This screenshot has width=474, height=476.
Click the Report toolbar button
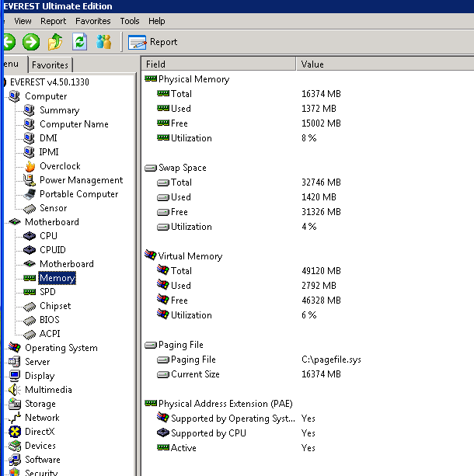[152, 42]
